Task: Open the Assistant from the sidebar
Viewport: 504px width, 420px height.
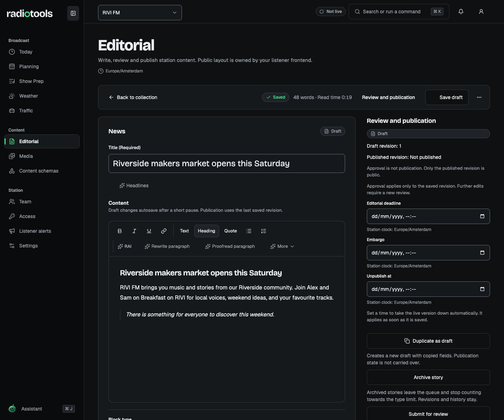Action: click(x=42, y=409)
